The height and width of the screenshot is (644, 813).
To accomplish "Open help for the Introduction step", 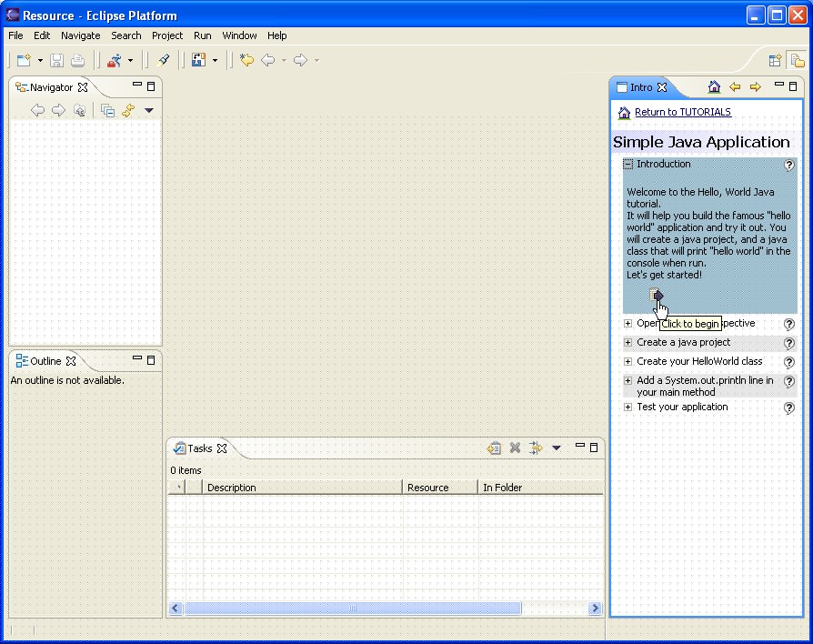I will tap(789, 166).
